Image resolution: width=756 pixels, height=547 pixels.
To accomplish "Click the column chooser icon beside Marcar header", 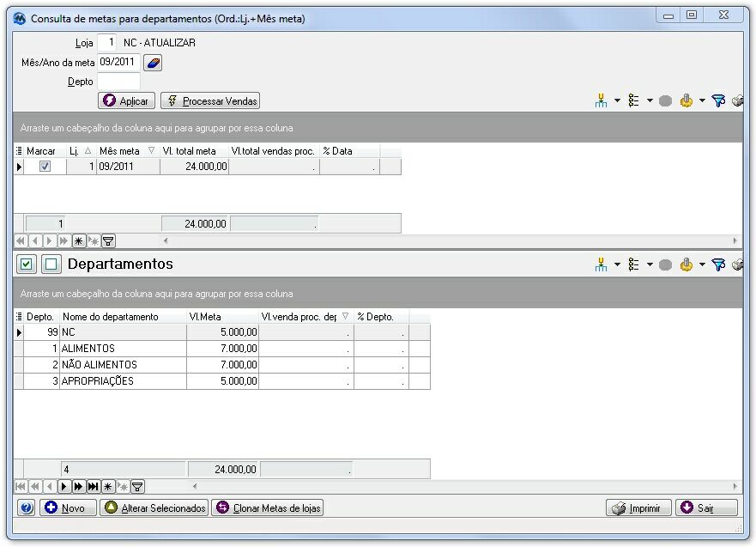I will click(x=19, y=151).
